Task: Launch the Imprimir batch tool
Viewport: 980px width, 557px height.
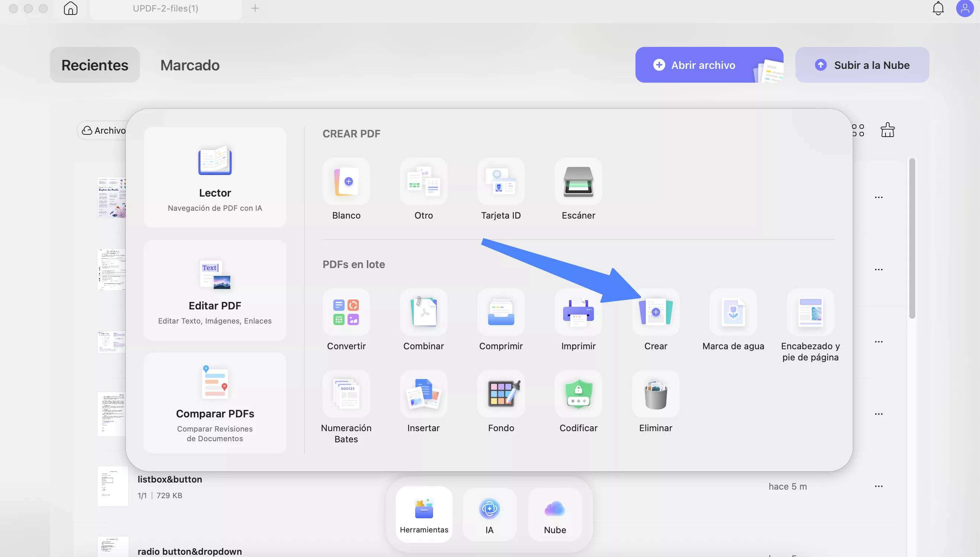Action: tap(578, 312)
